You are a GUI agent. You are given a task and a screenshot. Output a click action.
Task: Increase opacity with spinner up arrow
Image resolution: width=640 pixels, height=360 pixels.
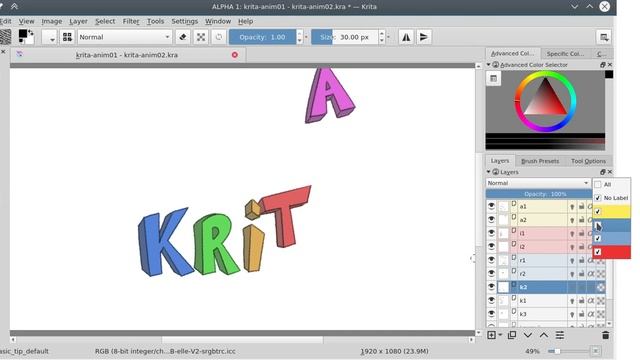pos(300,33)
